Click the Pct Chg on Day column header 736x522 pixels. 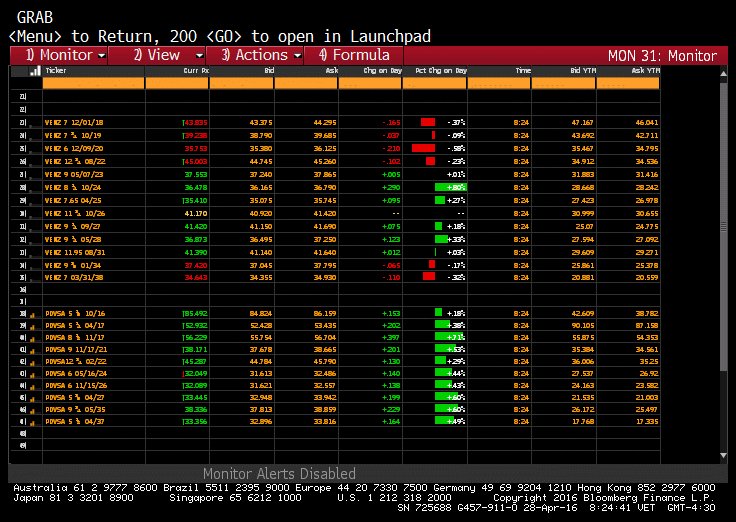(441, 70)
